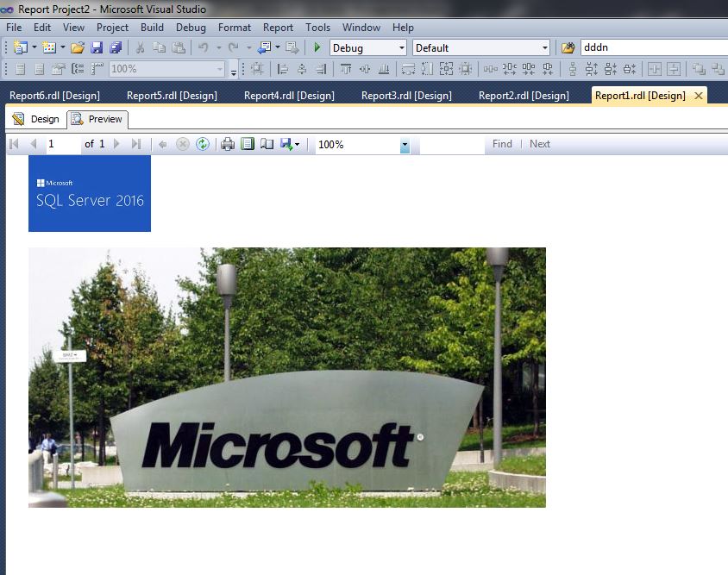Print the report using the printer icon
This screenshot has height=575, width=728.
point(228,144)
